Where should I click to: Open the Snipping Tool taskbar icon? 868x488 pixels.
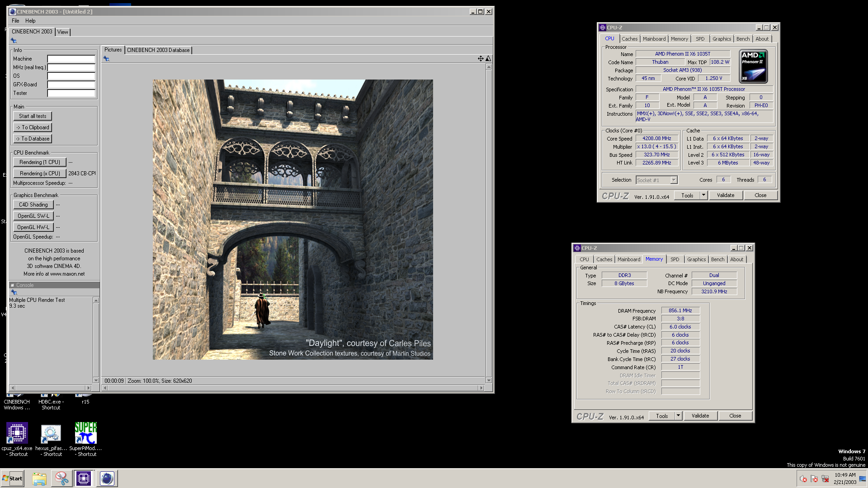tap(61, 479)
